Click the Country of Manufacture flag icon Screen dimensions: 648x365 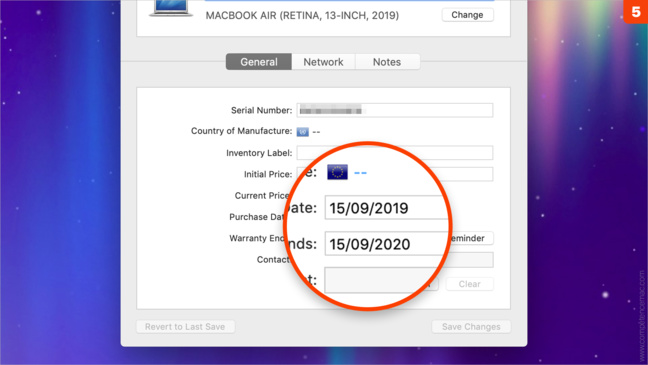tap(303, 132)
